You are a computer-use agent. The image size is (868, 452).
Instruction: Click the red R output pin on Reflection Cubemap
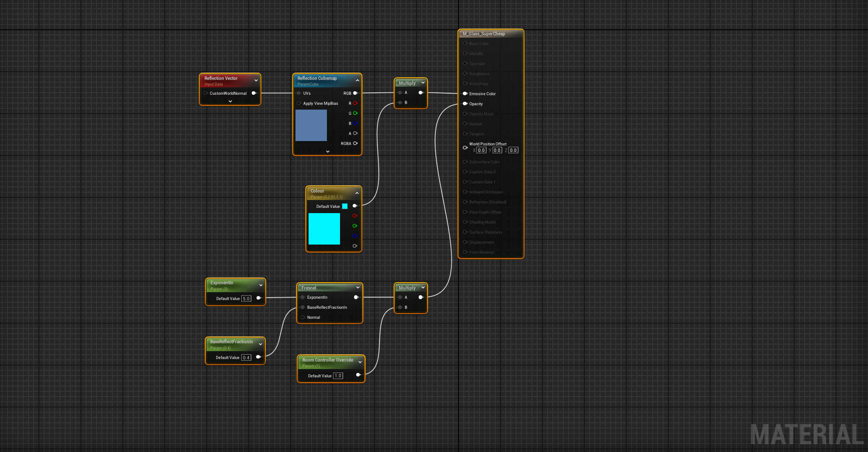(x=355, y=103)
